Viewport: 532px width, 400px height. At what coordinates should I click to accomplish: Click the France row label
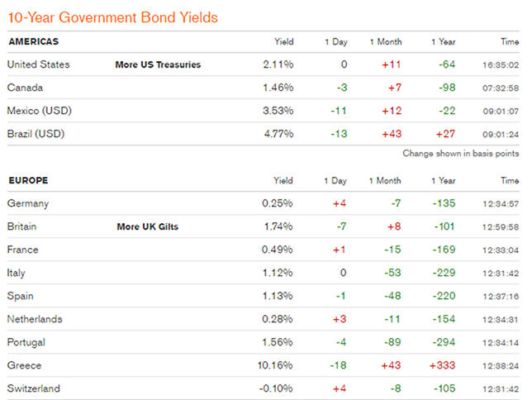[22, 250]
